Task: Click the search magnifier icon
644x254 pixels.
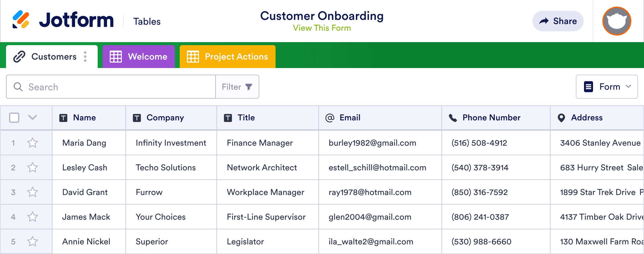Action: coord(18,87)
